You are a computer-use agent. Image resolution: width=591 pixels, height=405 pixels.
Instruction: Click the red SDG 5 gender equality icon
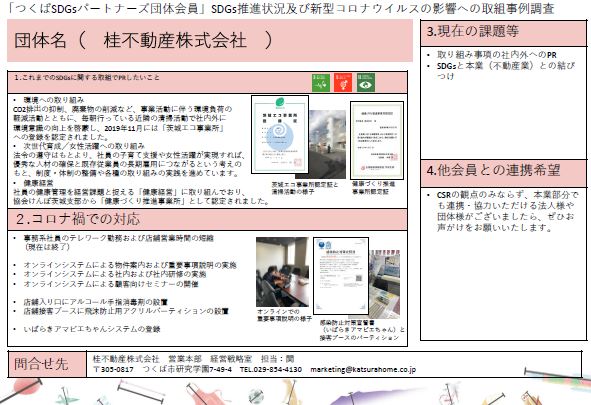(x=343, y=83)
